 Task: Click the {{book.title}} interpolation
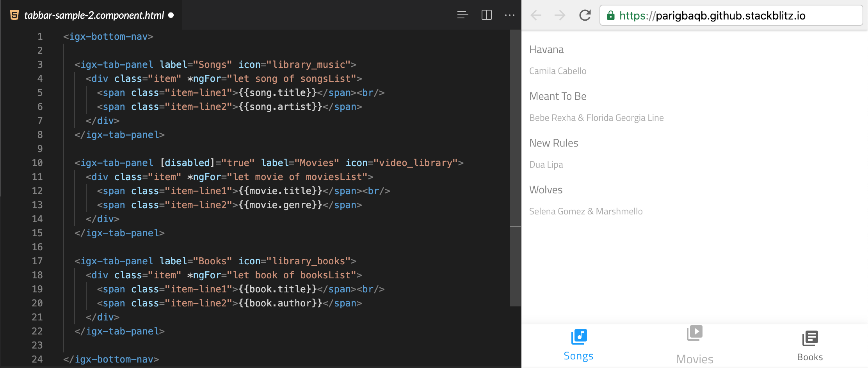tap(277, 289)
